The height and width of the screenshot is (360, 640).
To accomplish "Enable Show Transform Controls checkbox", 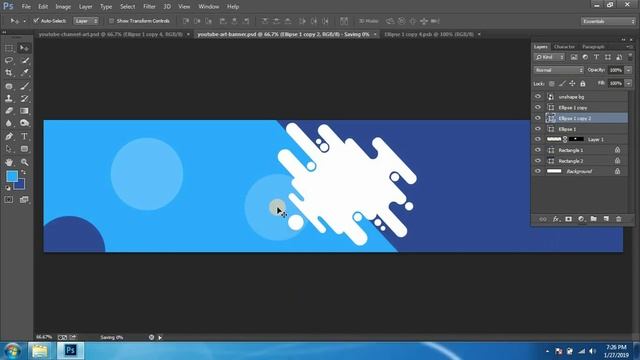I will click(111, 21).
